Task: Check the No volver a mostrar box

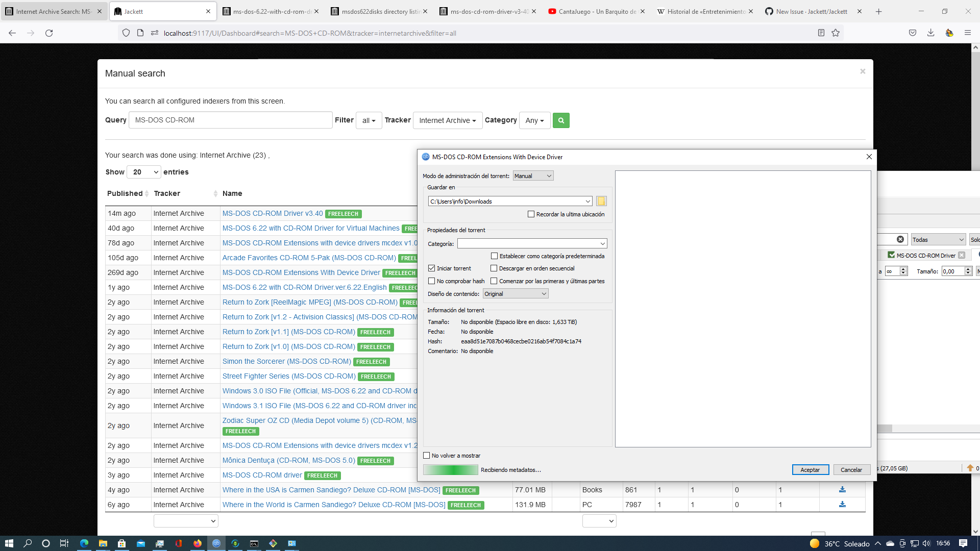Action: point(427,456)
